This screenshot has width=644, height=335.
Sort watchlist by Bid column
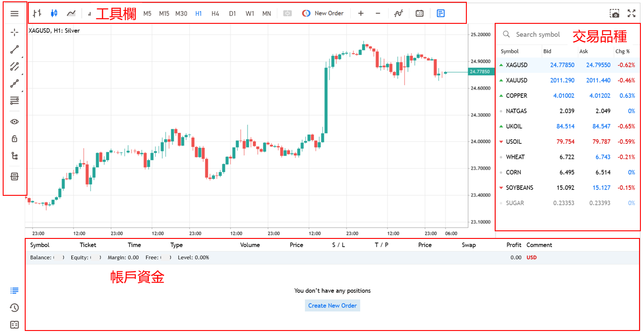[547, 51]
